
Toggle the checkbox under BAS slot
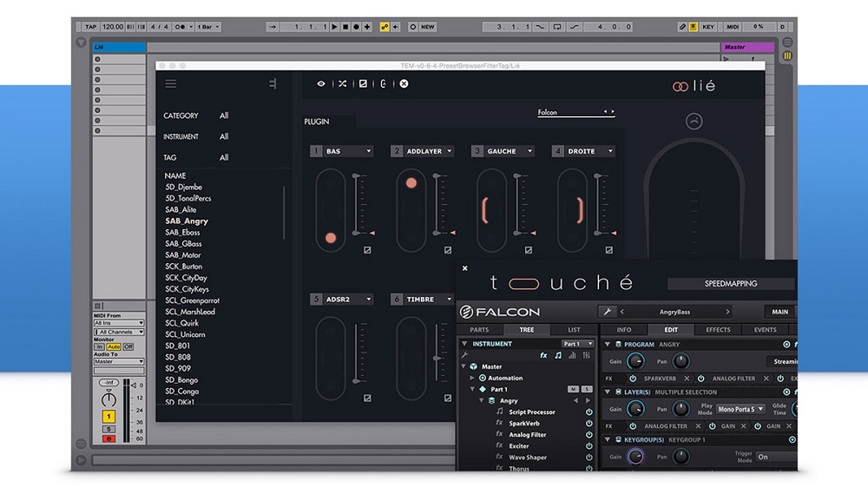click(x=367, y=250)
